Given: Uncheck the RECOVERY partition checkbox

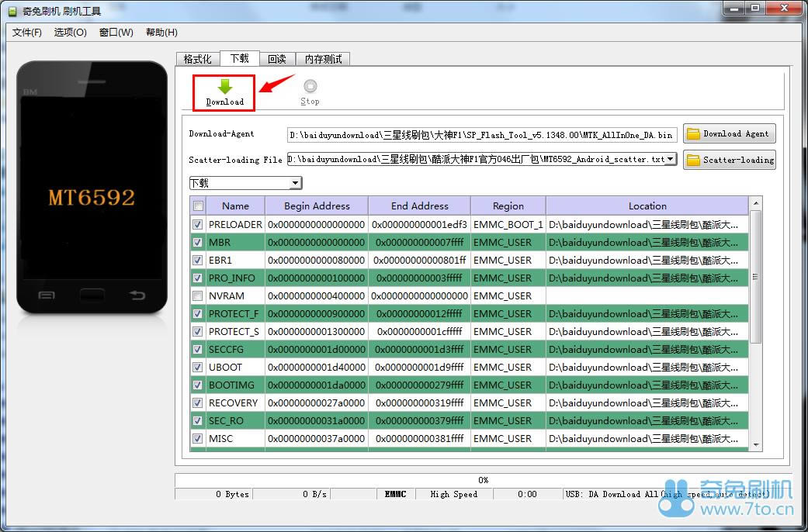Looking at the screenshot, I should [x=198, y=403].
